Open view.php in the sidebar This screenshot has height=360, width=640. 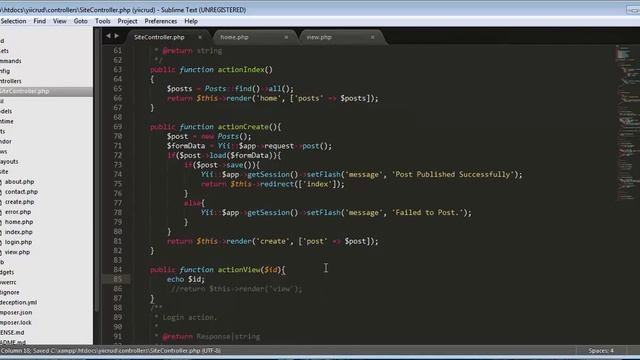pyautogui.click(x=17, y=252)
